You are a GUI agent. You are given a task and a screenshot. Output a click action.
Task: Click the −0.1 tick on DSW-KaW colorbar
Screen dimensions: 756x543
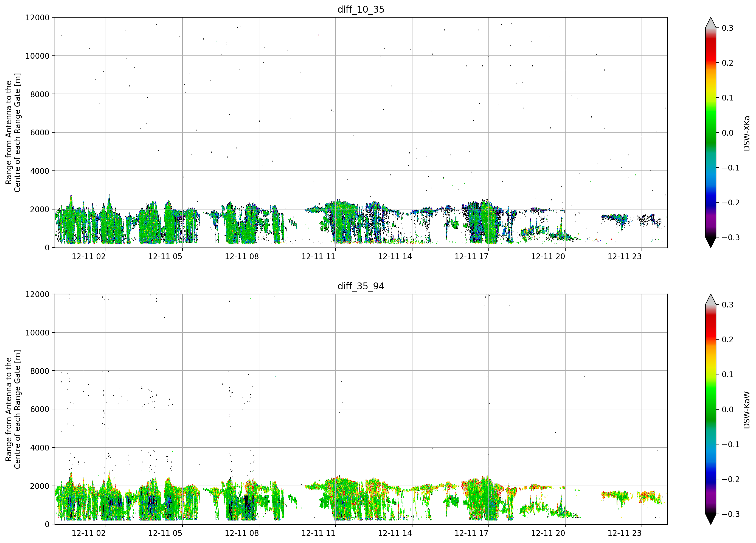pos(731,445)
